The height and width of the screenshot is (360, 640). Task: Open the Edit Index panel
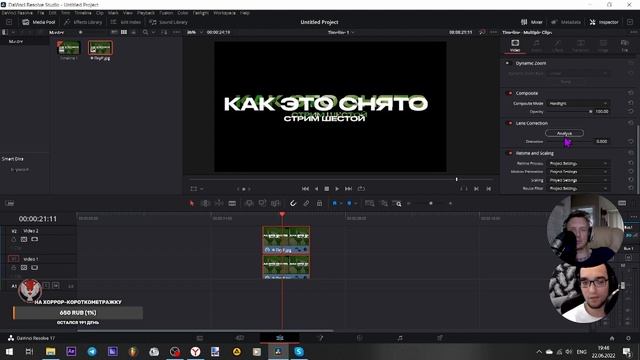pos(126,22)
